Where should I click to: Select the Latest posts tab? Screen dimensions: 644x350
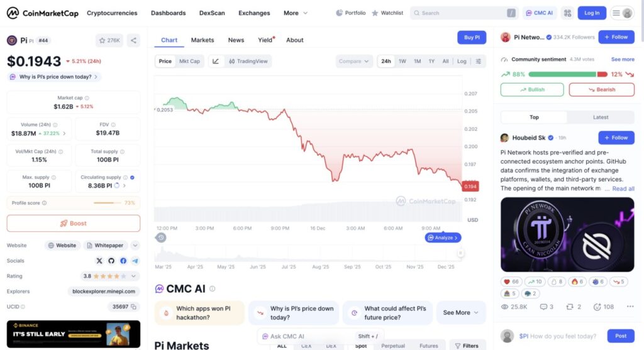click(601, 117)
